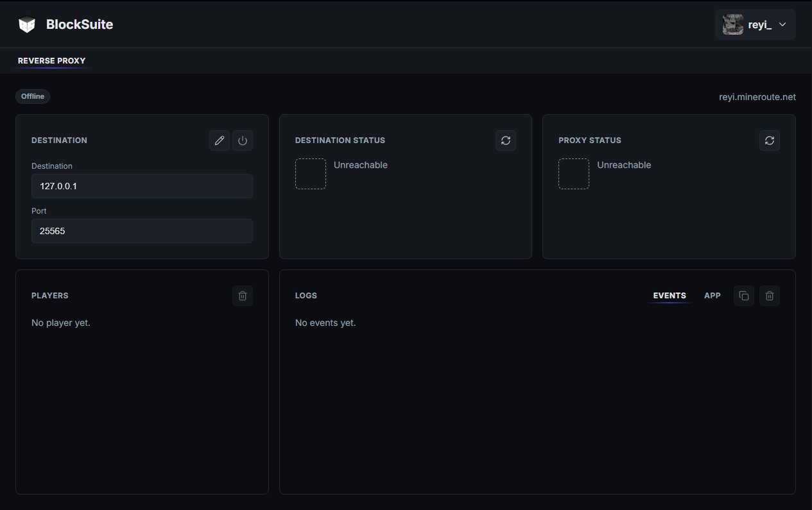812x510 pixels.
Task: Click the Players panel heading
Action: 50,296
